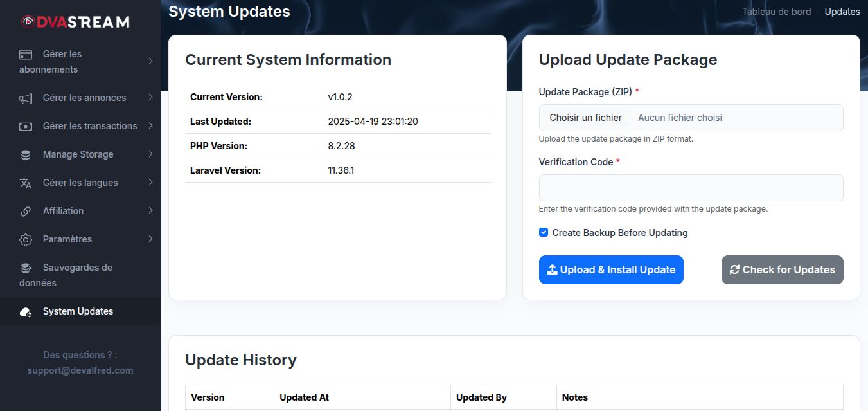Open Gérer les langues menu

click(x=80, y=183)
